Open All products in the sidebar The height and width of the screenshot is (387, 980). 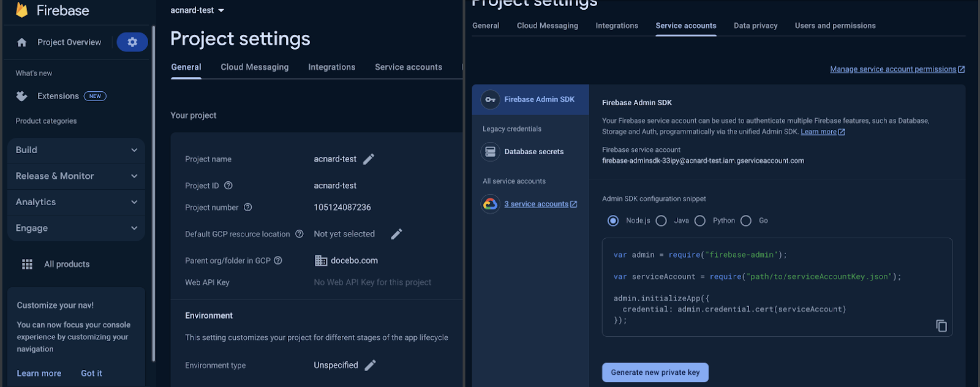[x=67, y=264]
